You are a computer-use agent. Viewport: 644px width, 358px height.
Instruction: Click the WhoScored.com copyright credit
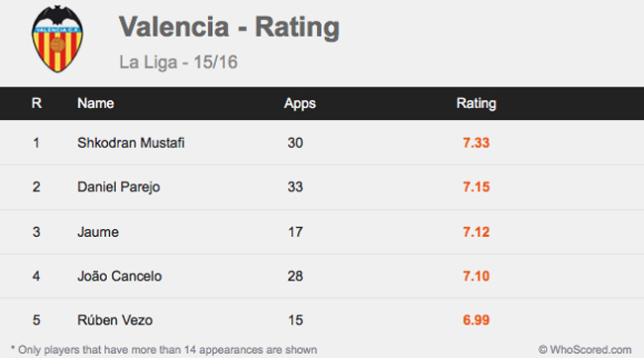[x=585, y=350]
